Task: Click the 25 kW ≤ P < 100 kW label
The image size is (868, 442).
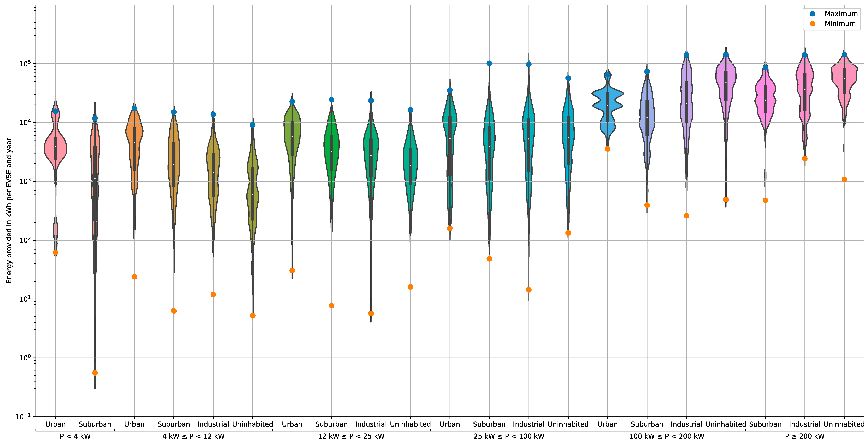Action: 509,436
